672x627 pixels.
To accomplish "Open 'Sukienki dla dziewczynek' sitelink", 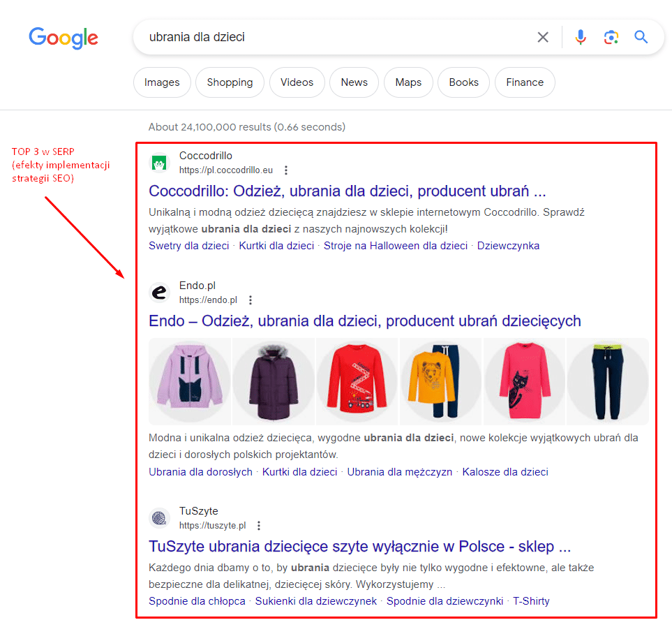I will pyautogui.click(x=316, y=601).
